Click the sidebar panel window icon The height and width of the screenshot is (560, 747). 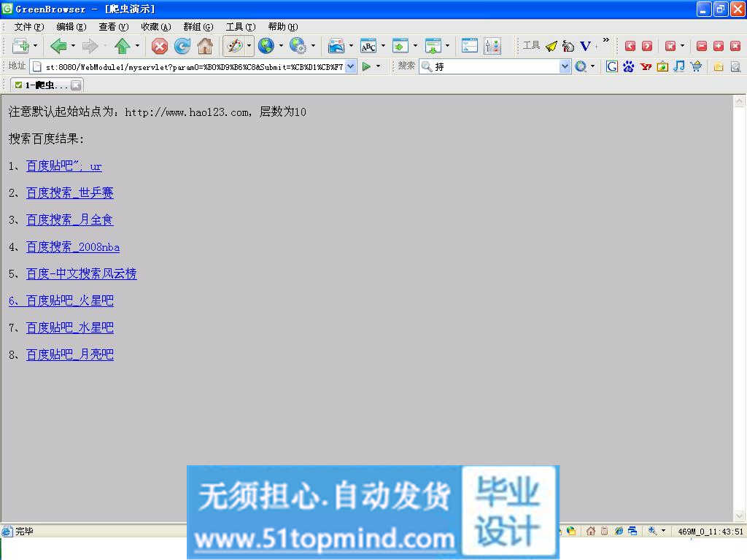470,46
